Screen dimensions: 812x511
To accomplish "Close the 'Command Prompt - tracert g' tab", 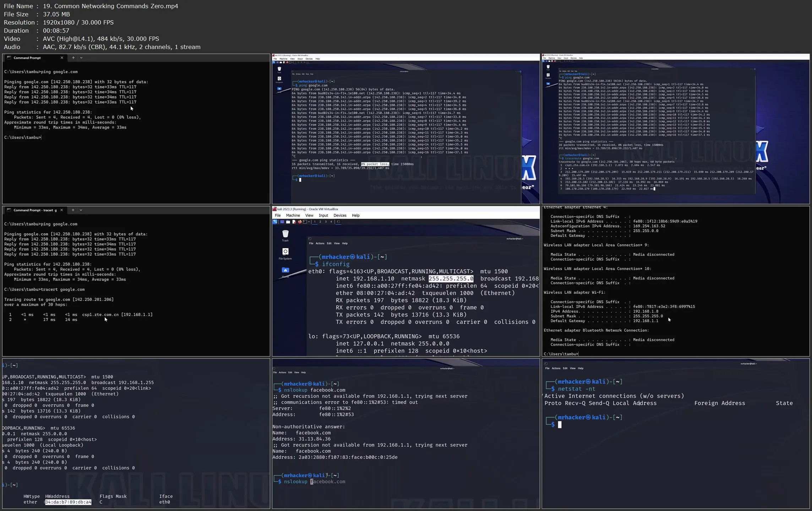I will point(61,210).
